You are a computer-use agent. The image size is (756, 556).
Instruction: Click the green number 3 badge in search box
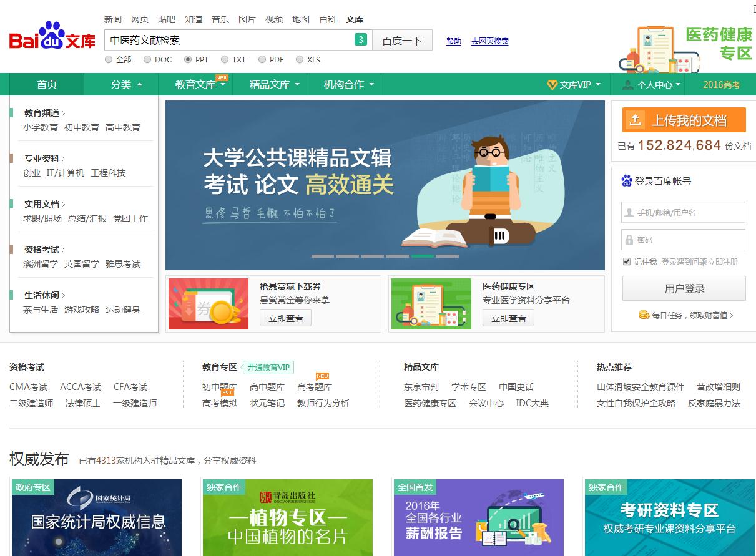point(360,40)
